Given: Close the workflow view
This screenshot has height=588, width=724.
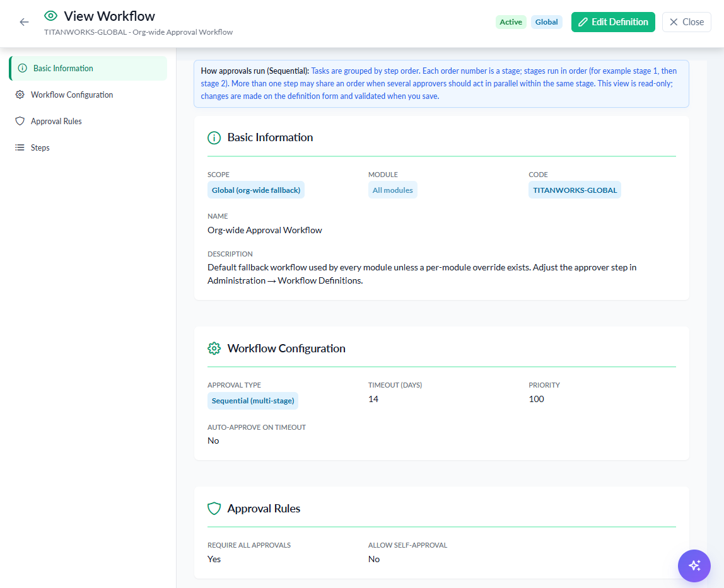Looking at the screenshot, I should 686,22.
